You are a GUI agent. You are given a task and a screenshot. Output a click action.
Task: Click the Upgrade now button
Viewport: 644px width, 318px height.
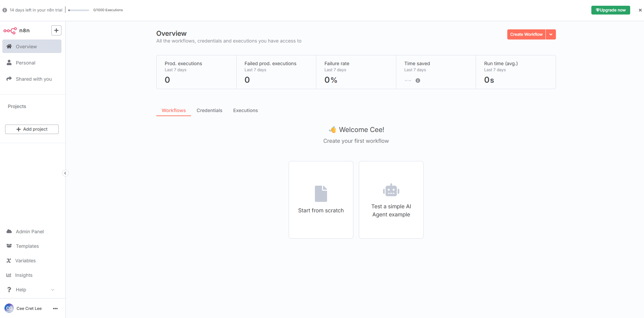(x=611, y=10)
